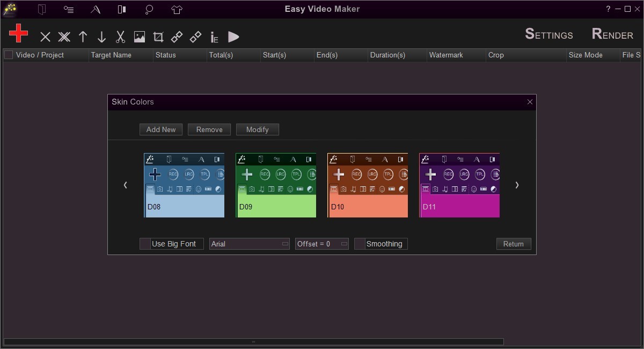Image resolution: width=644 pixels, height=349 pixels.
Task: Toggle the Smoothing option
Action: tap(360, 244)
